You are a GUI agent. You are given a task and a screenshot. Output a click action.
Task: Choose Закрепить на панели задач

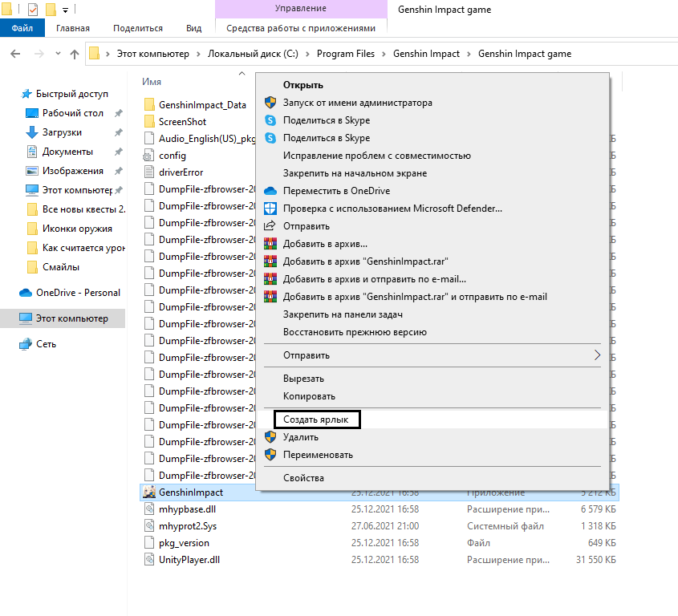(343, 314)
